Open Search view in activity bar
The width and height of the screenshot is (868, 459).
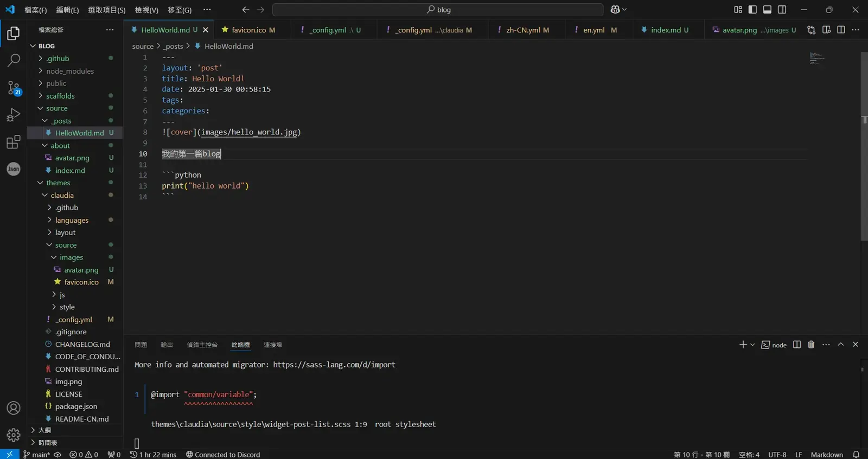[14, 60]
